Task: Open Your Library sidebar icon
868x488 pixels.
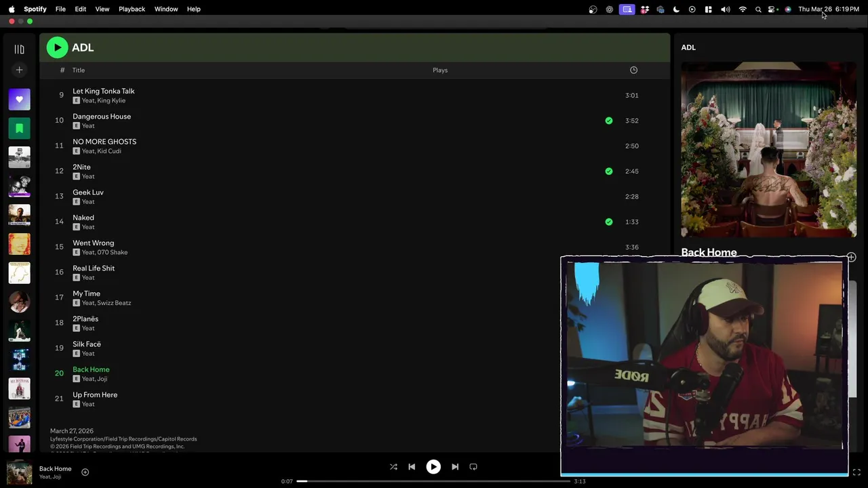Action: (x=19, y=49)
